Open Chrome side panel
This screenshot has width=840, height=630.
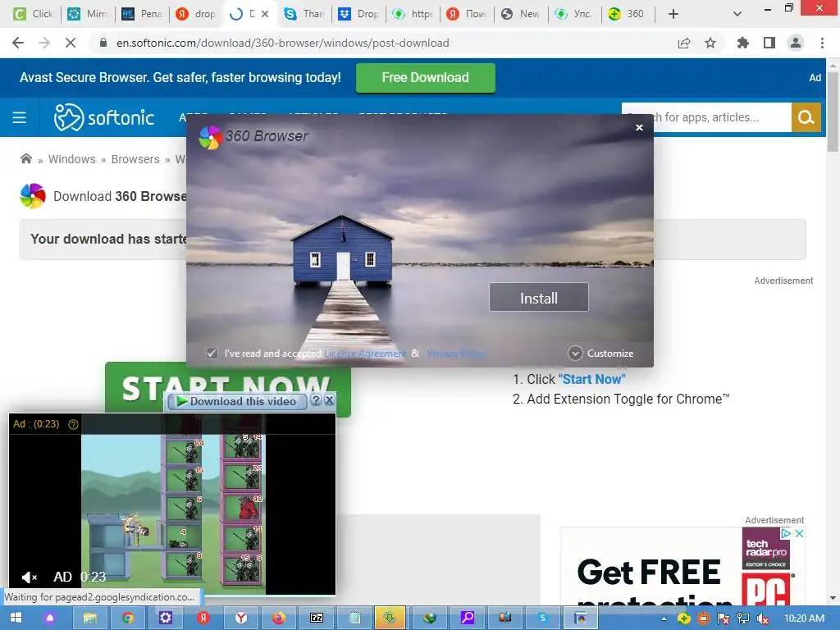click(x=769, y=43)
